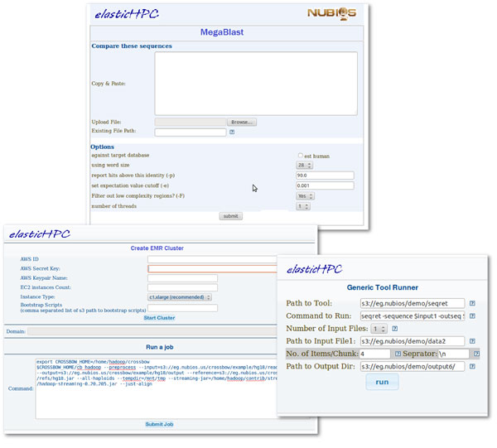This screenshot has width=497, height=448.
Task: Click the identity (-p) field showing 90.0
Action: (x=325, y=176)
